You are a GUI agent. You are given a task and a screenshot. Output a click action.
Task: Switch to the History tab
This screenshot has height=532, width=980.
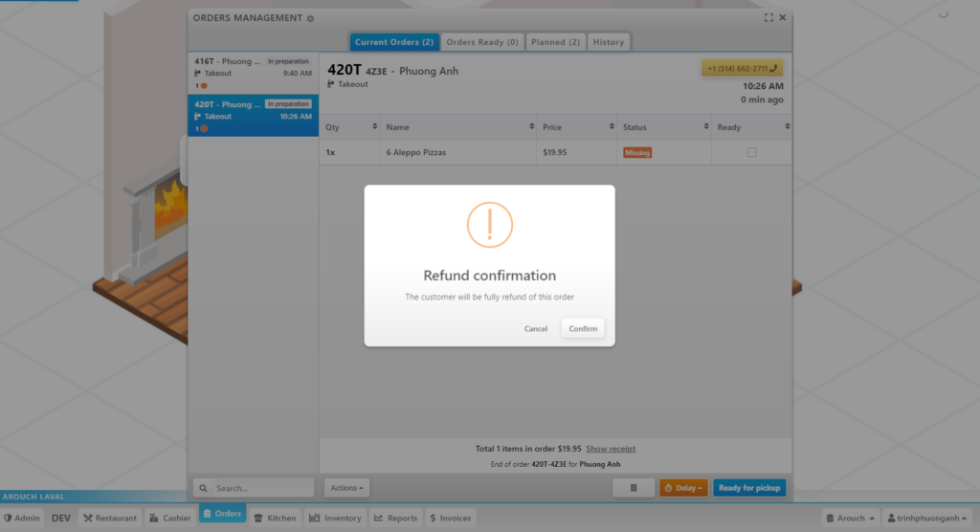(608, 42)
